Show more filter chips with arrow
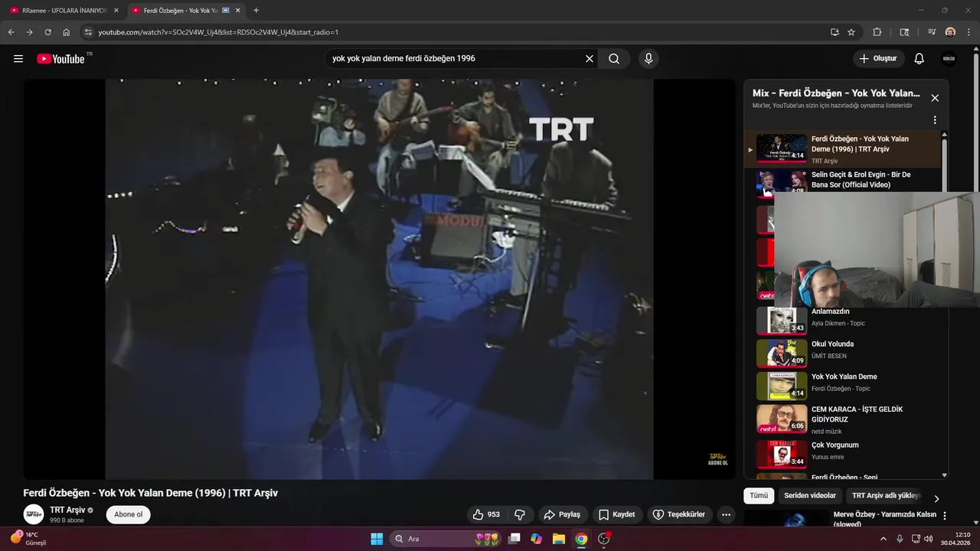 tap(936, 498)
